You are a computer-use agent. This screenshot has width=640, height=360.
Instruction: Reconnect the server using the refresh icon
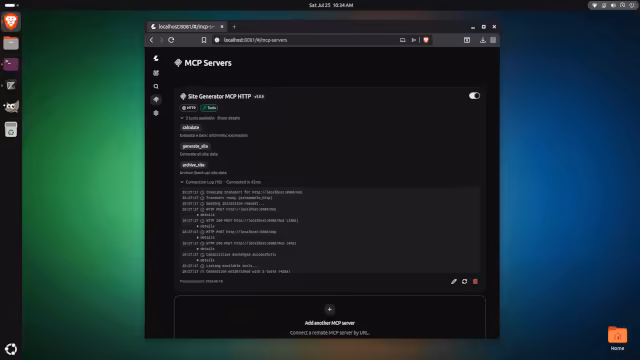tap(464, 282)
